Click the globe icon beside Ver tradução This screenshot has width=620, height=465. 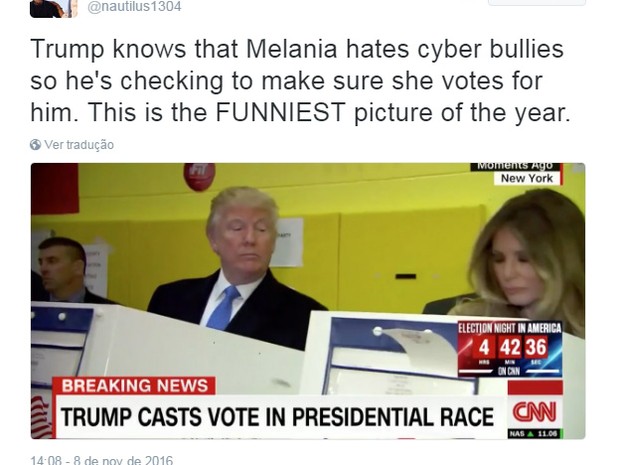point(35,145)
